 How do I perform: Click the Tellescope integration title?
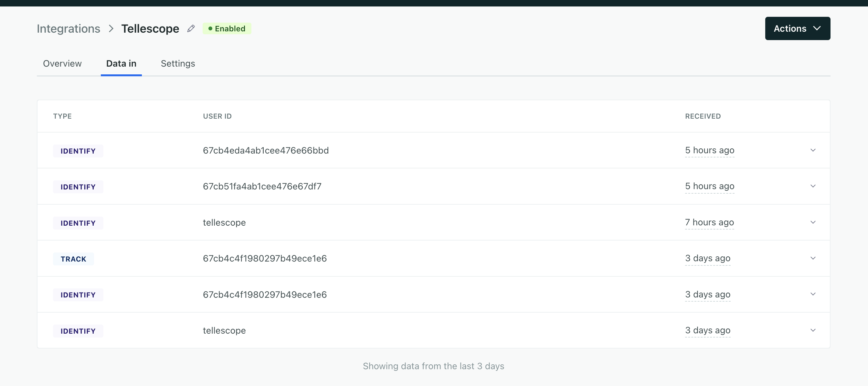(x=150, y=29)
